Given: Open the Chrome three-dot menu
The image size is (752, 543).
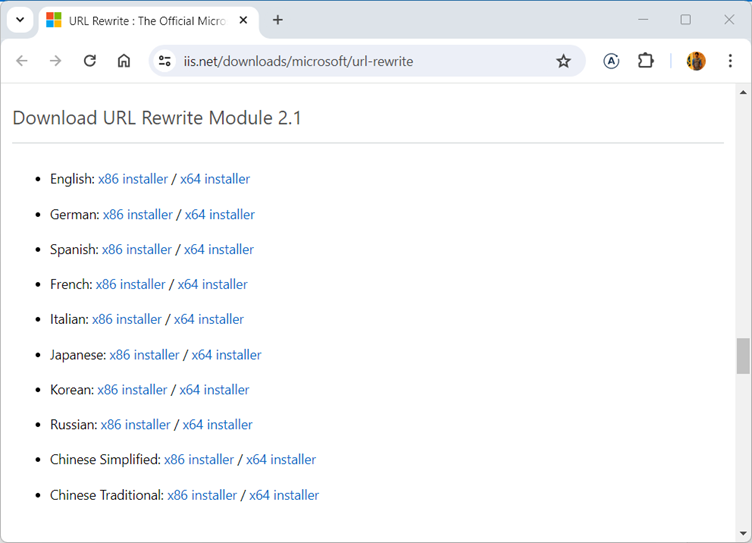Looking at the screenshot, I should [731, 61].
